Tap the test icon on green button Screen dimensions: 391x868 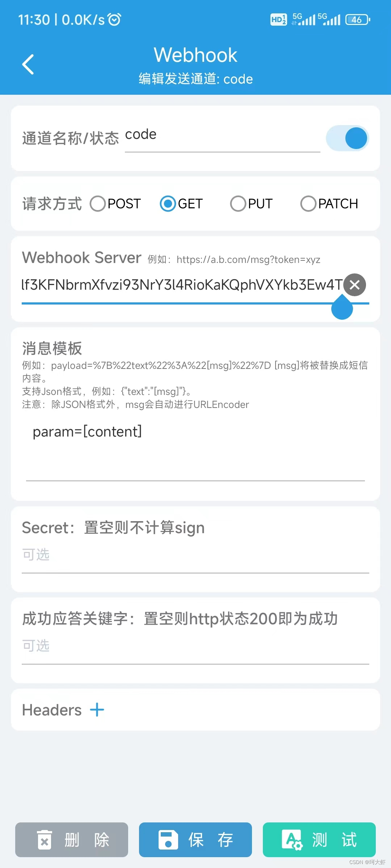coord(292,839)
